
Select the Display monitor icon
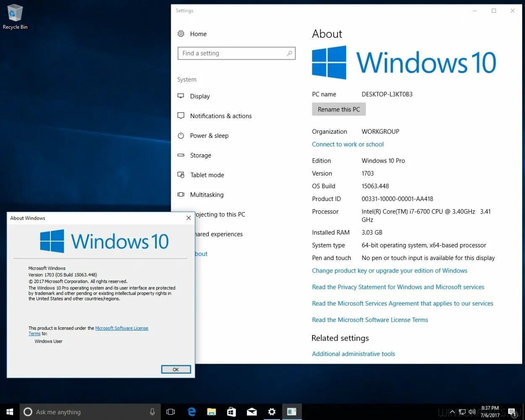181,96
